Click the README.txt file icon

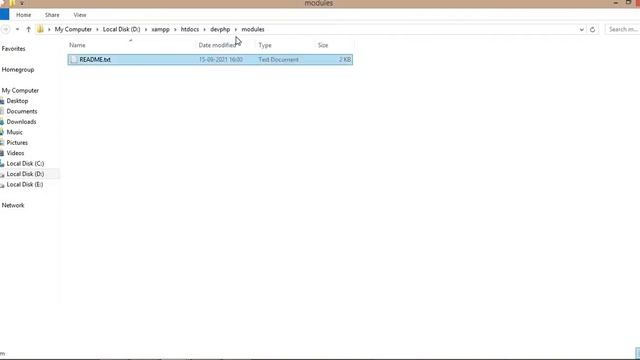[74, 60]
